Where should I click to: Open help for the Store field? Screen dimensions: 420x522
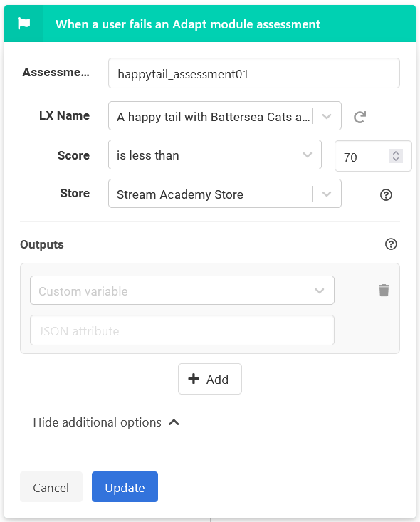[x=386, y=194]
